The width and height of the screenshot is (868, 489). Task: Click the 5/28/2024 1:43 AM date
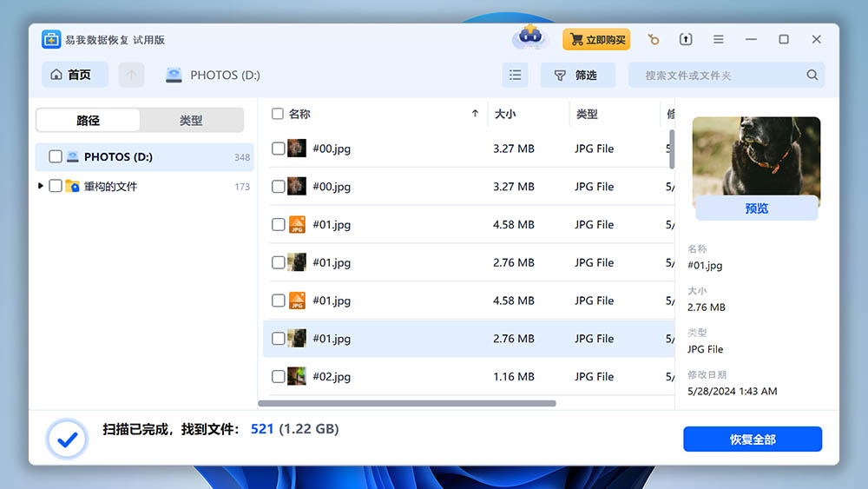click(732, 391)
